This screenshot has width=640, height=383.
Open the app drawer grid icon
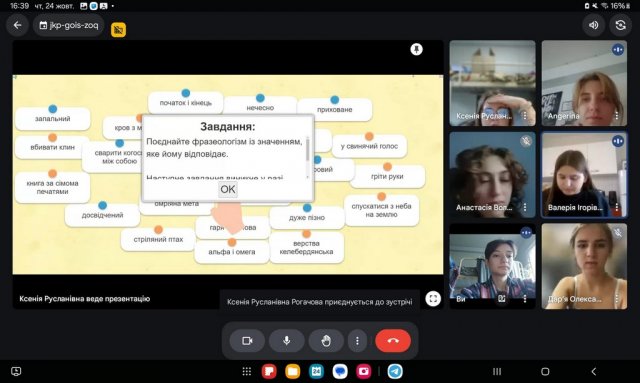(x=247, y=371)
